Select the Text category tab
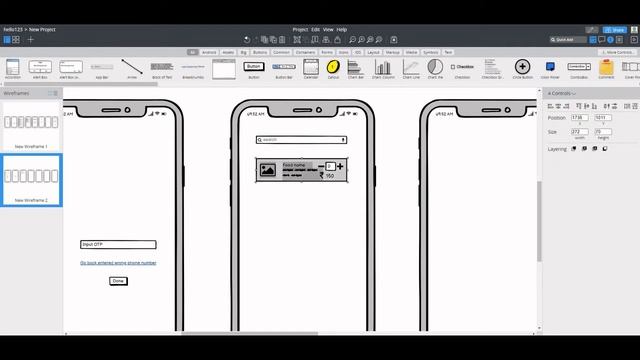The width and height of the screenshot is (640, 360). click(448, 52)
